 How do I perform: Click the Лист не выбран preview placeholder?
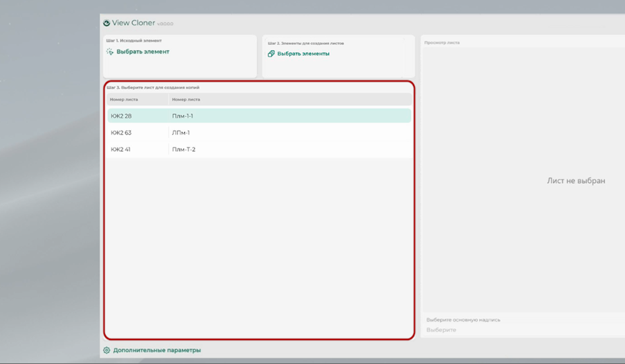coord(575,181)
